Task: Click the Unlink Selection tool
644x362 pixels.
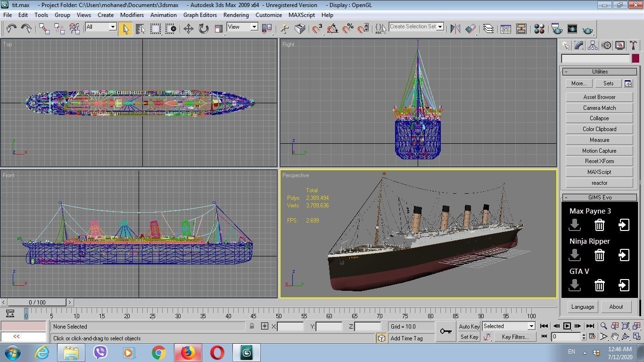Action: pos(59,29)
